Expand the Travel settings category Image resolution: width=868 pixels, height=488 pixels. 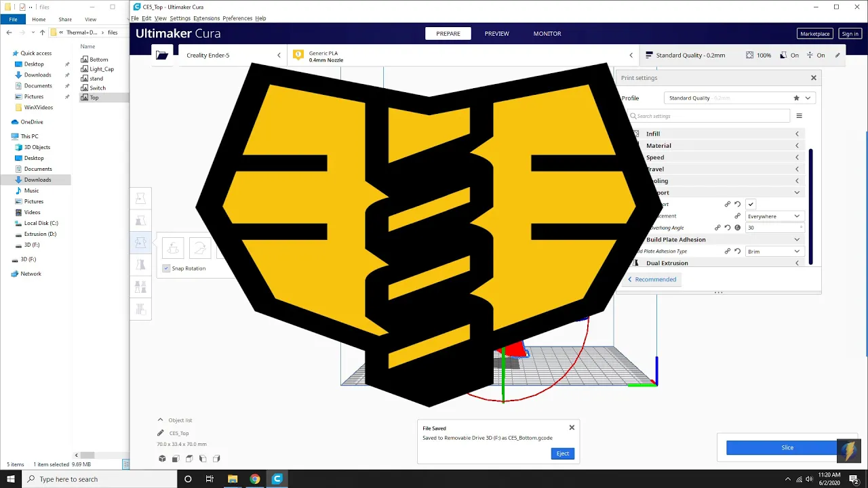717,169
